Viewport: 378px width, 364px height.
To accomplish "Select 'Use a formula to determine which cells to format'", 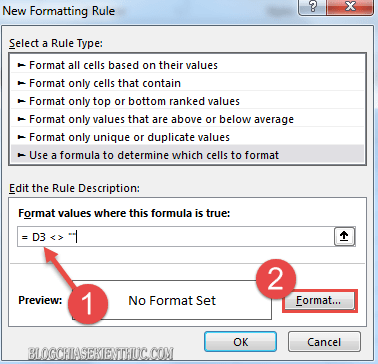I will point(187,155).
